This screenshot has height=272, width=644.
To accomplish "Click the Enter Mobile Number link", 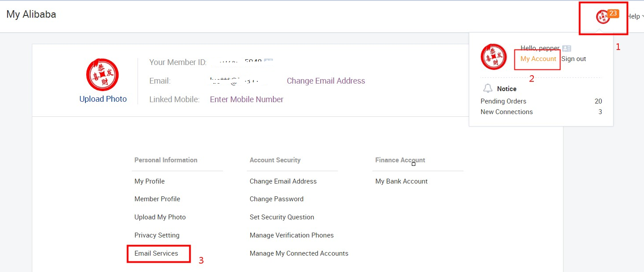I will coord(247,100).
